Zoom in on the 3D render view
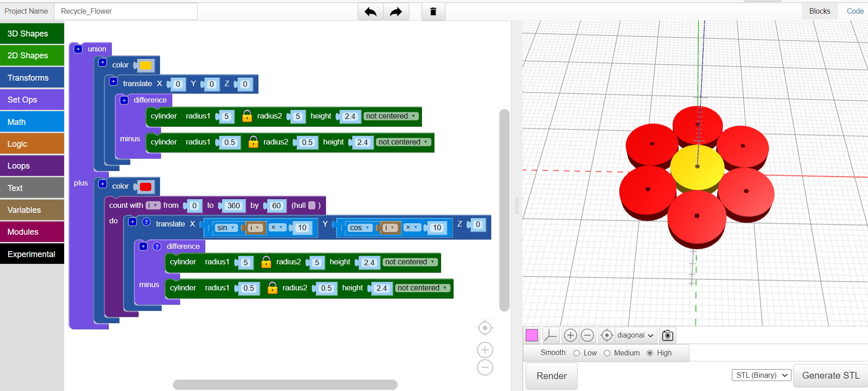 (x=570, y=335)
